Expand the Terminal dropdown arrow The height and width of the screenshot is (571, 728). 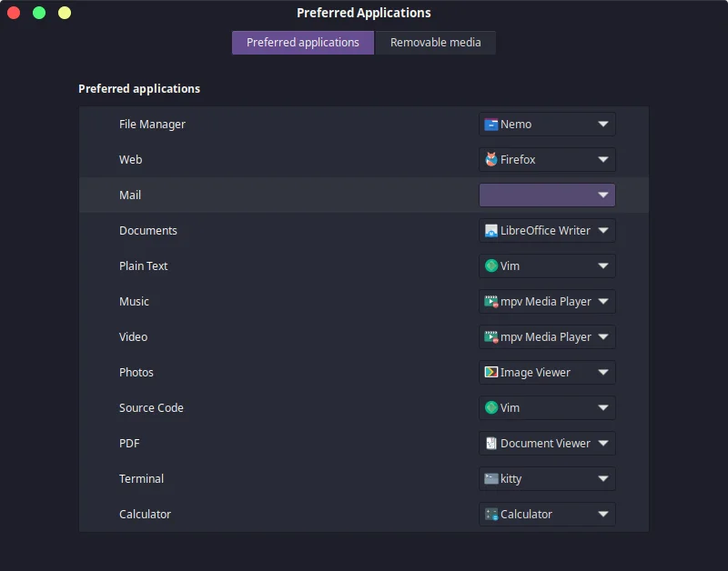pyautogui.click(x=603, y=478)
